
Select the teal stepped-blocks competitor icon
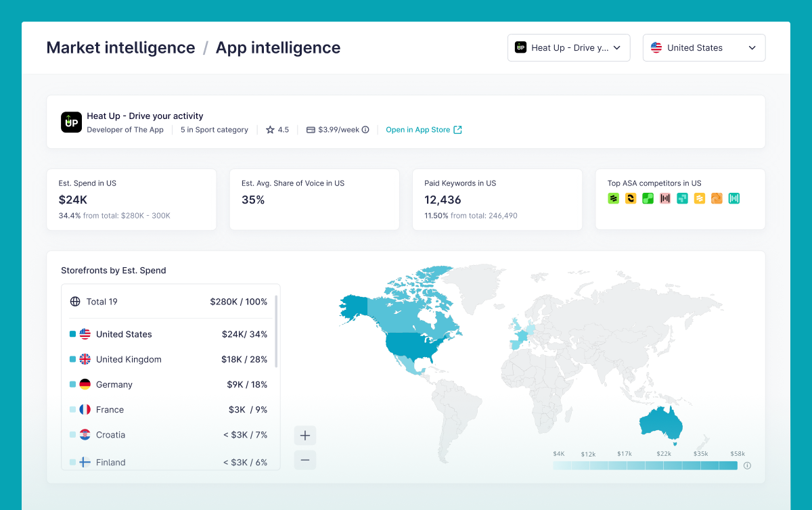[x=682, y=198]
